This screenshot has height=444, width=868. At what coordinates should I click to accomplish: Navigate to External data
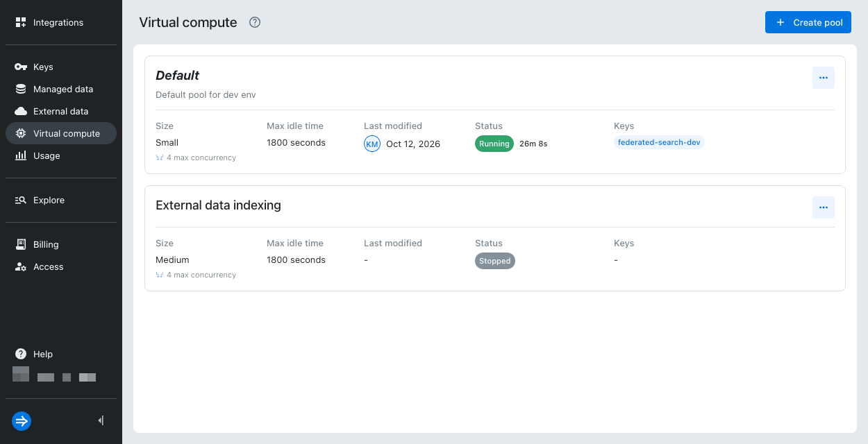[x=61, y=111]
